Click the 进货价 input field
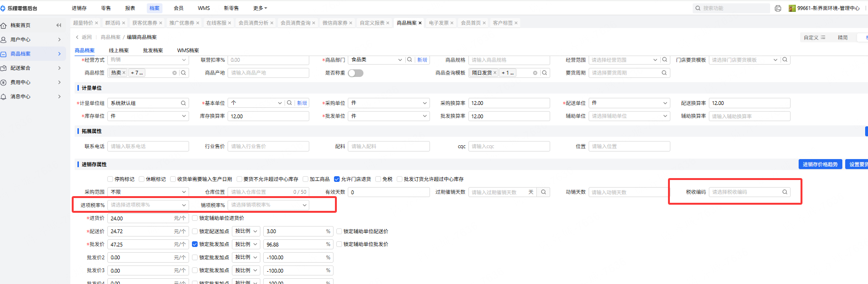This screenshot has height=284, width=868. click(148, 218)
